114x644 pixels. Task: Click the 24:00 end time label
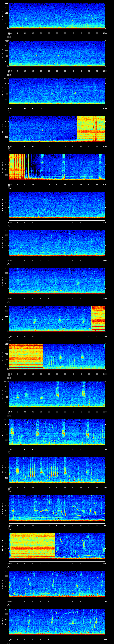[105, 374]
